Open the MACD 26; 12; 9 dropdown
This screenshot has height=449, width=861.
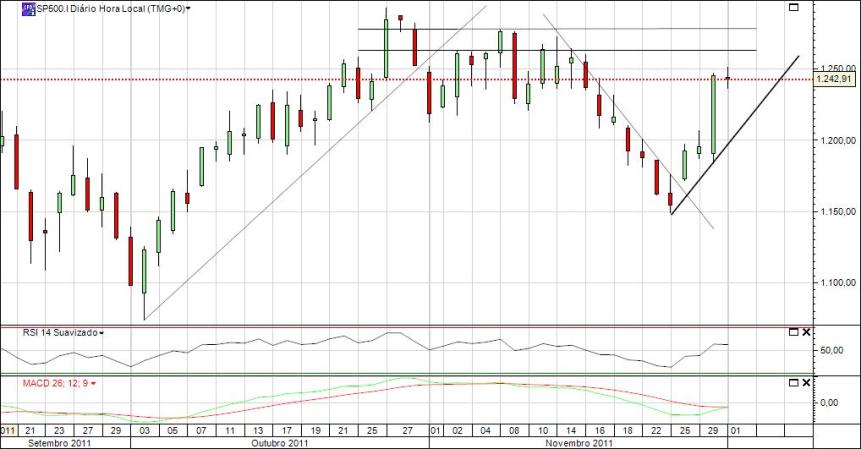(x=93, y=384)
